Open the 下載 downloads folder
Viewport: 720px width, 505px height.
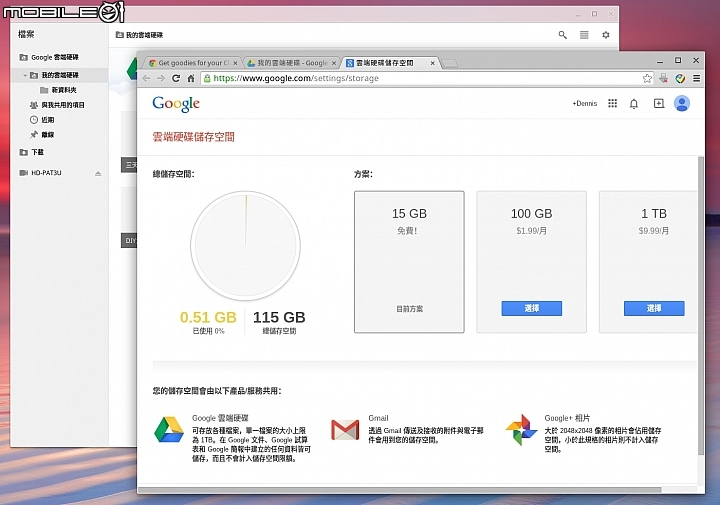(x=31, y=152)
